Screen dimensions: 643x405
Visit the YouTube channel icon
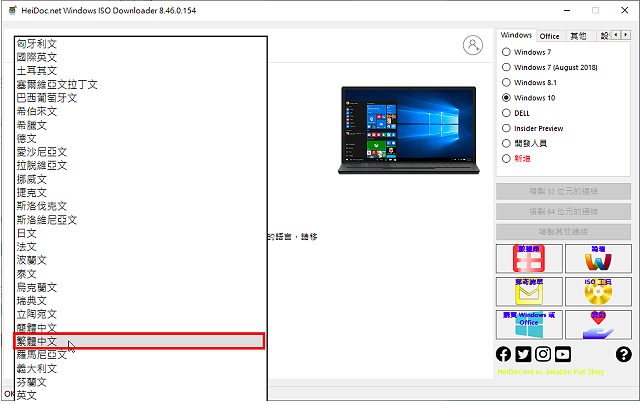563,354
